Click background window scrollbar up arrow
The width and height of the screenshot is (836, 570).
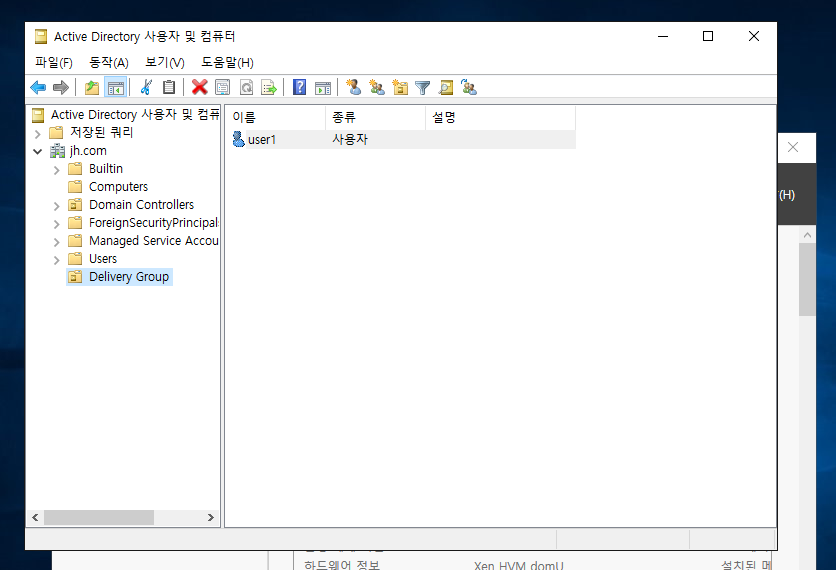tap(807, 235)
